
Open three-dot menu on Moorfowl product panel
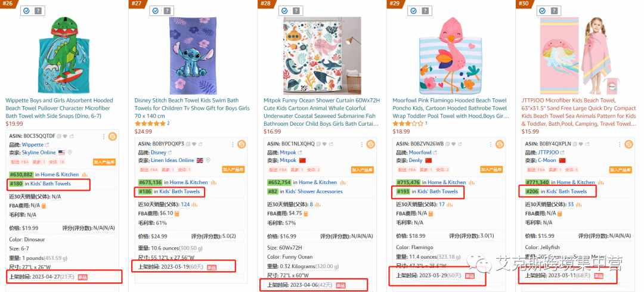click(490, 145)
